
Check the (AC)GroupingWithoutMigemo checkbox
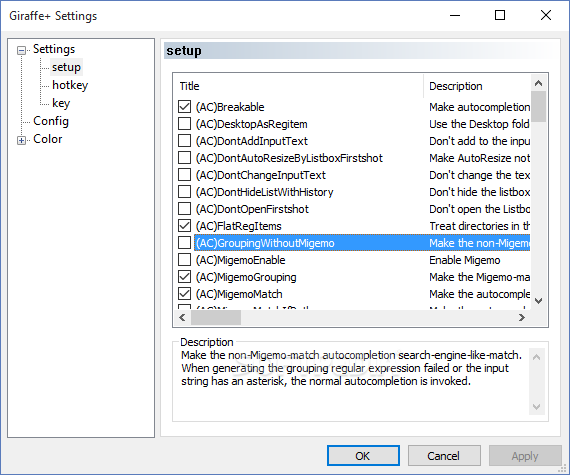(x=184, y=243)
